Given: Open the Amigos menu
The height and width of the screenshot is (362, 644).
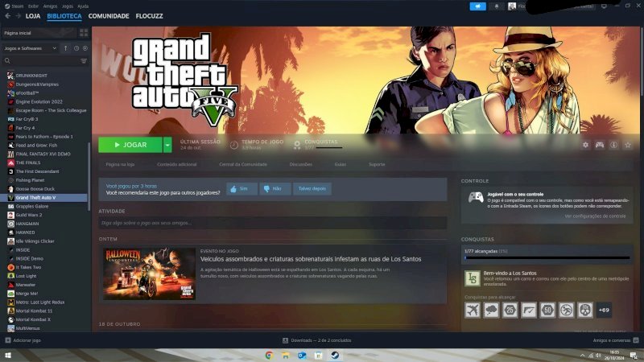Looking at the screenshot, I should tap(50, 6).
